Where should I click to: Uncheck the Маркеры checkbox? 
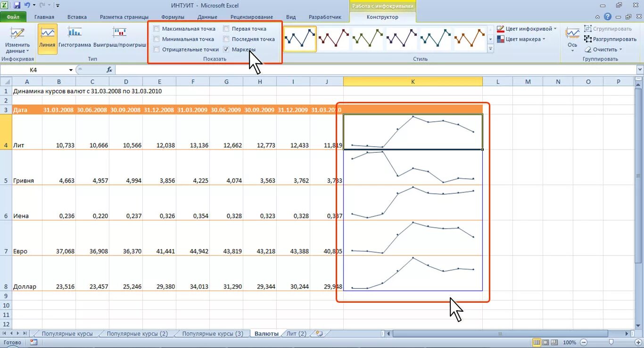tap(226, 49)
